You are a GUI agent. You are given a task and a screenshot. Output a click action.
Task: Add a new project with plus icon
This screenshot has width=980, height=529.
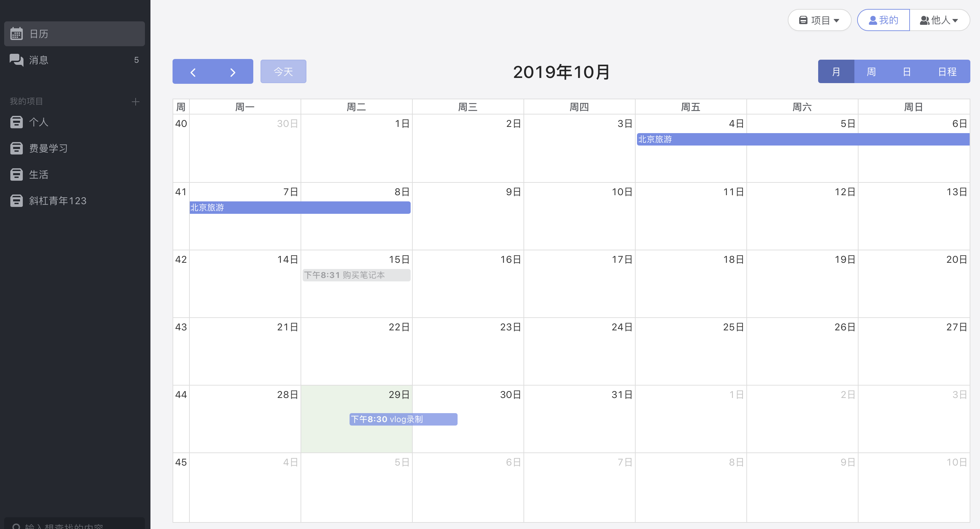pos(135,101)
